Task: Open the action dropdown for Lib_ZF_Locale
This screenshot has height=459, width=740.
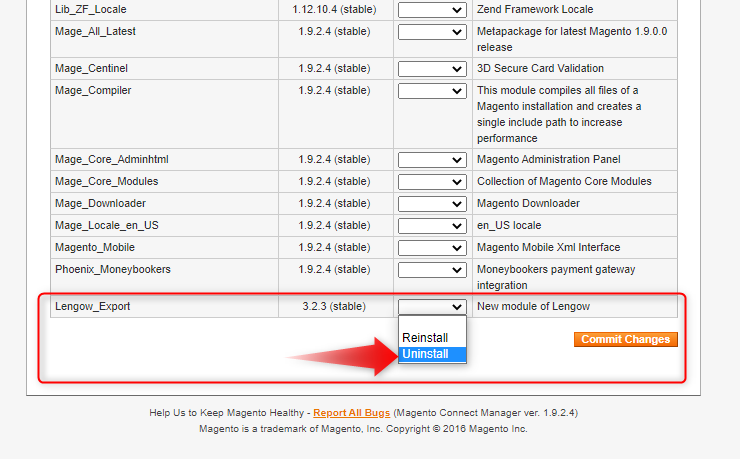Action: (432, 10)
